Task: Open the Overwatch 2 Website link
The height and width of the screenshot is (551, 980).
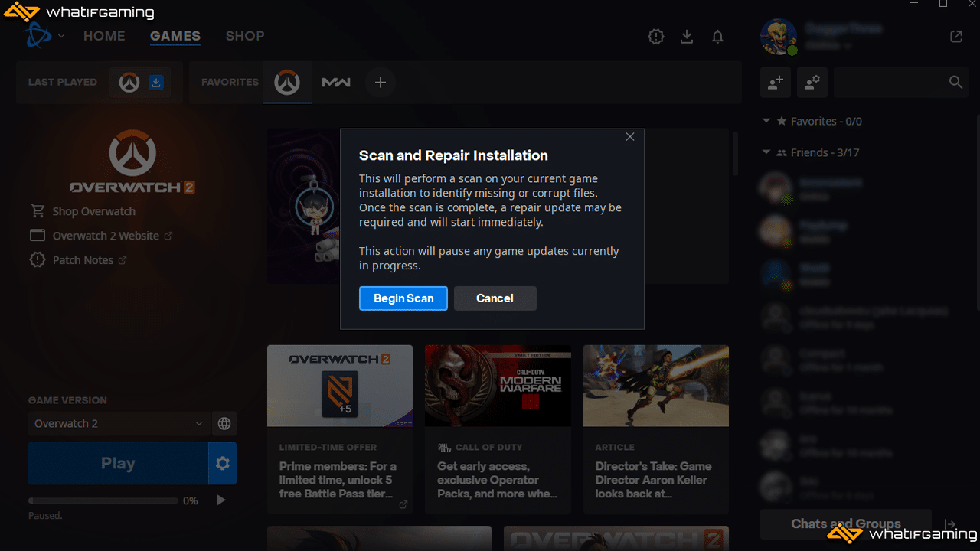Action: 101,236
